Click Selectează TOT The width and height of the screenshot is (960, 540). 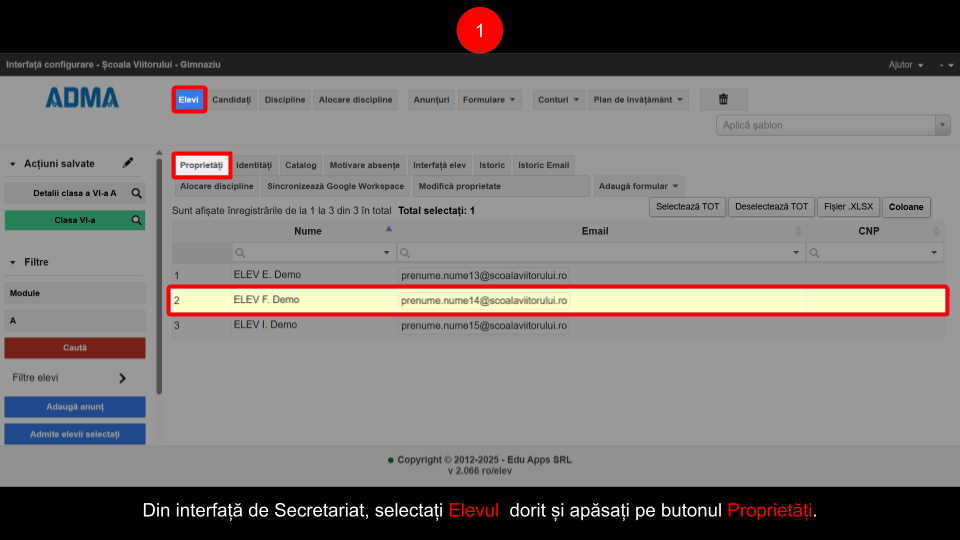pyautogui.click(x=688, y=207)
